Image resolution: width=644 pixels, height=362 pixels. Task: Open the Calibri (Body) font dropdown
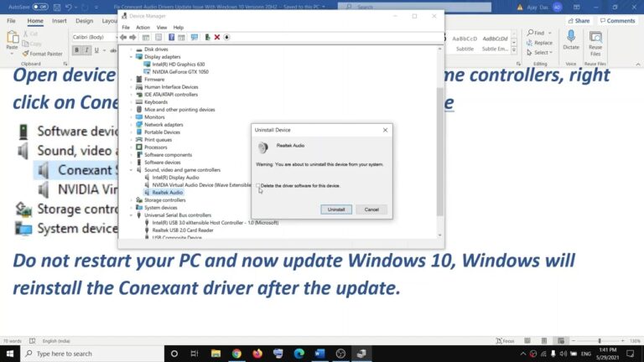[x=95, y=37]
